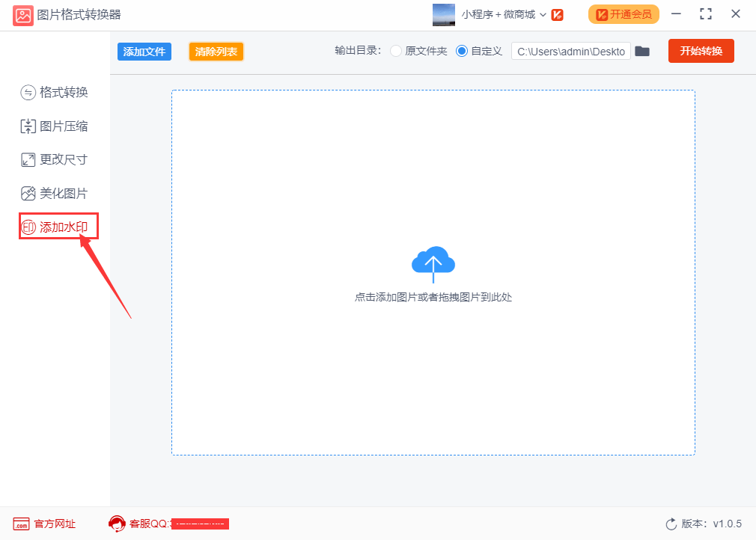Viewport: 756px width, 540px height.
Task: Click the output directory path field
Action: (570, 52)
